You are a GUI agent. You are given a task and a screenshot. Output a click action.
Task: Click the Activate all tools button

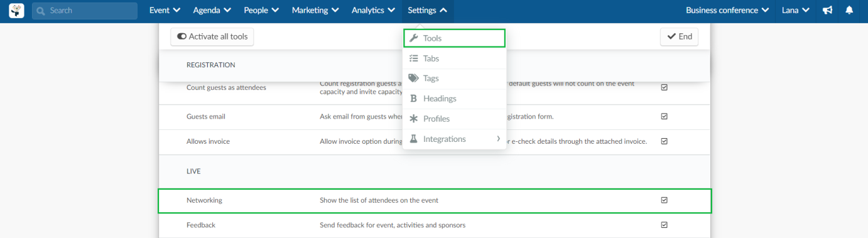[x=212, y=37]
